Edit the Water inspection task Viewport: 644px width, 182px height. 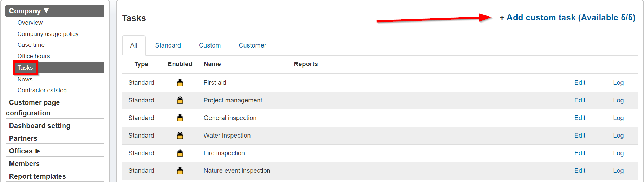[x=580, y=136]
